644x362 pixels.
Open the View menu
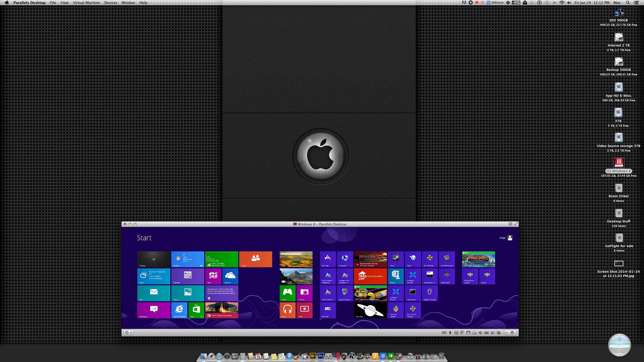coord(64,3)
